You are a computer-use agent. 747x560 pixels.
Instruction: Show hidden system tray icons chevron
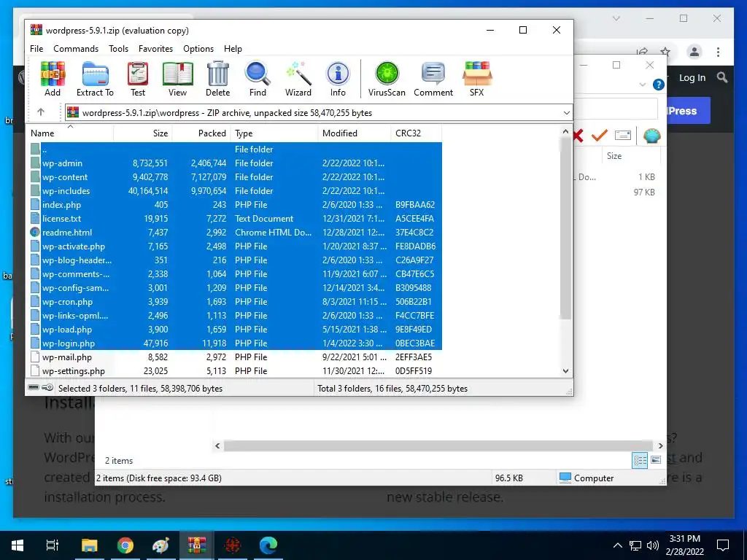coord(617,545)
